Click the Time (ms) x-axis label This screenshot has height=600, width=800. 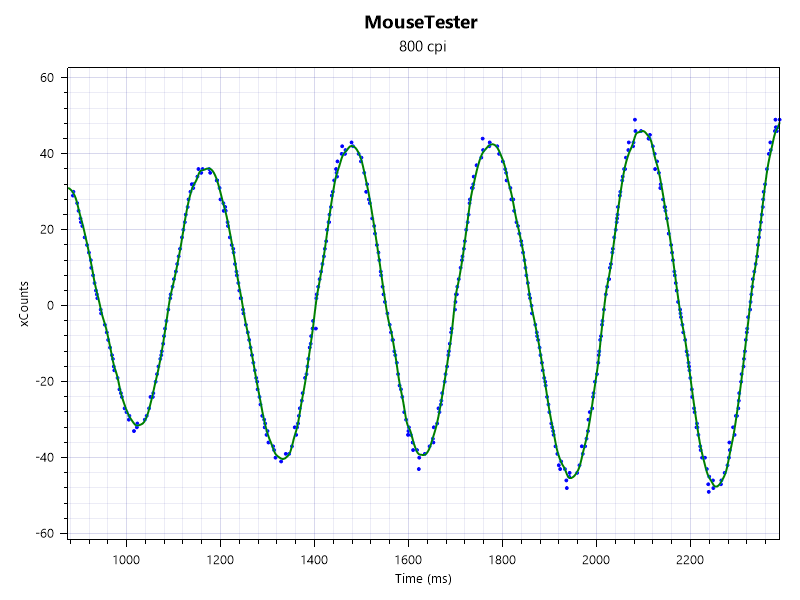(424, 579)
